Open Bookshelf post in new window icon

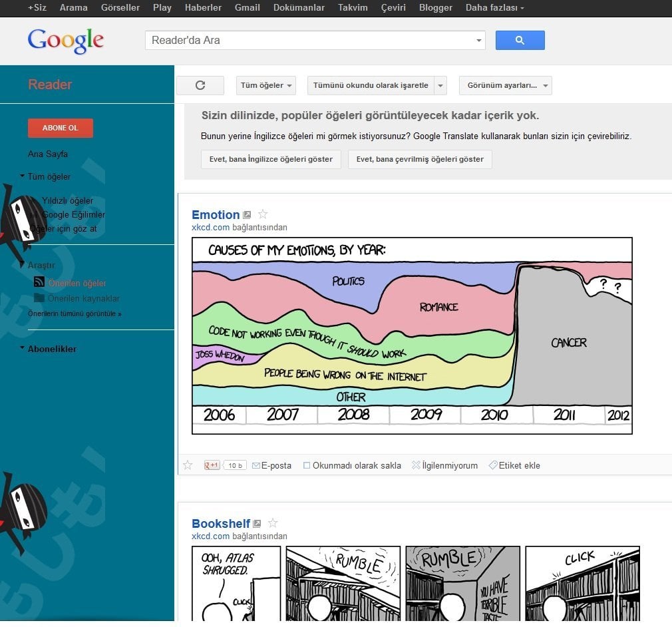(x=257, y=524)
